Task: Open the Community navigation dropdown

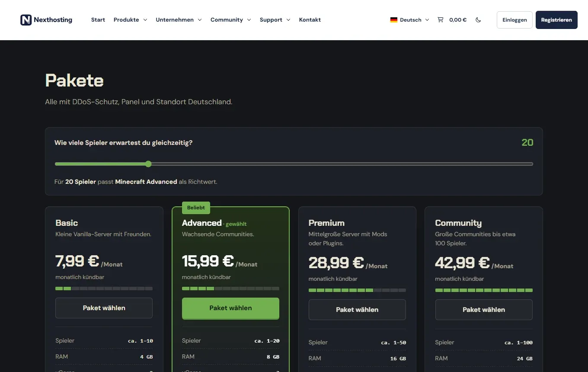Action: click(x=231, y=20)
